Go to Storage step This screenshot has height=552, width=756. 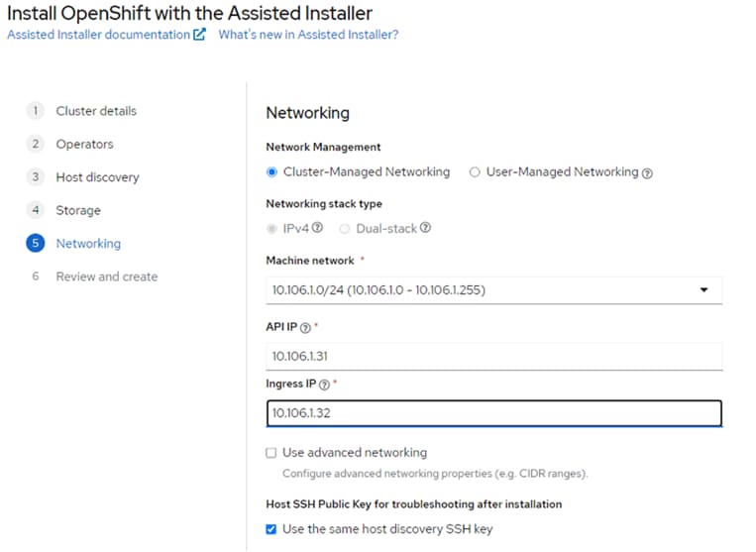coord(78,211)
